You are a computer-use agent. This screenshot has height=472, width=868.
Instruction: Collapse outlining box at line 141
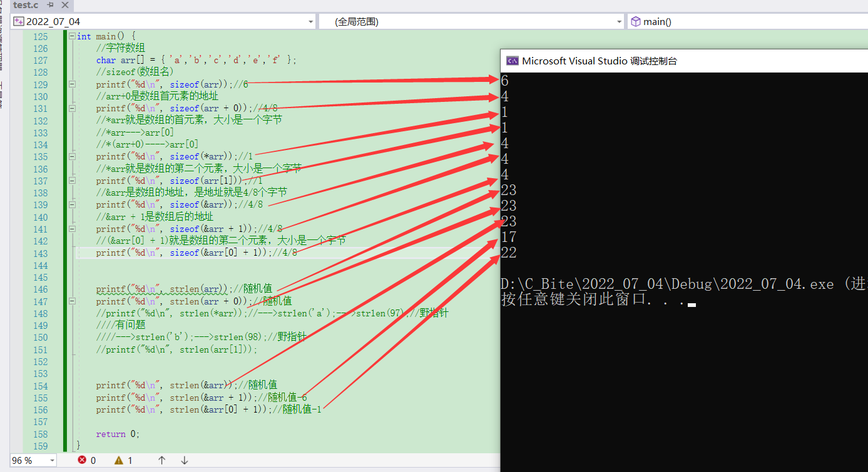click(72, 229)
